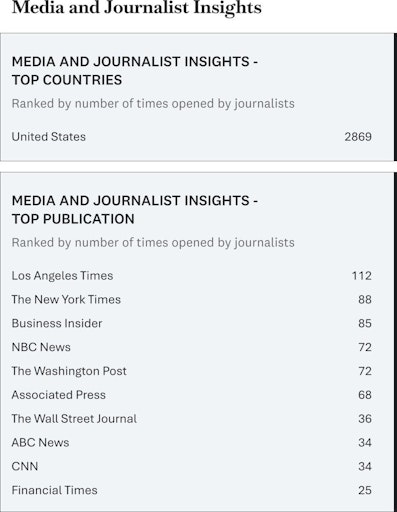Screen dimensions: 397x512
Task: Select the Financial Times row
Action: (x=192, y=490)
